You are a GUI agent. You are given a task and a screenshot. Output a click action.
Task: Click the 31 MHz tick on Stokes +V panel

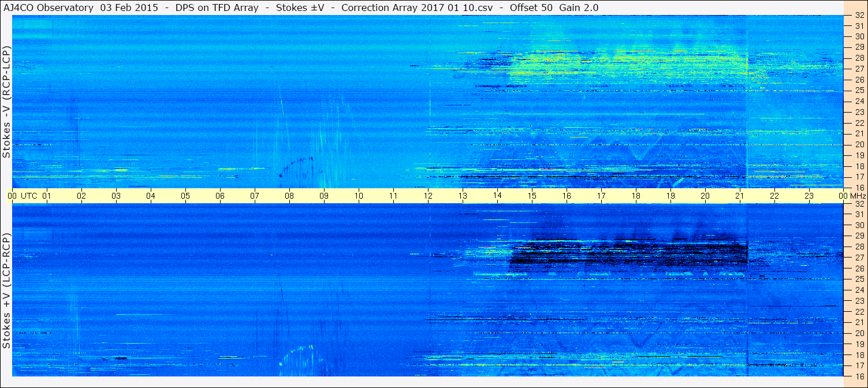tap(859, 214)
